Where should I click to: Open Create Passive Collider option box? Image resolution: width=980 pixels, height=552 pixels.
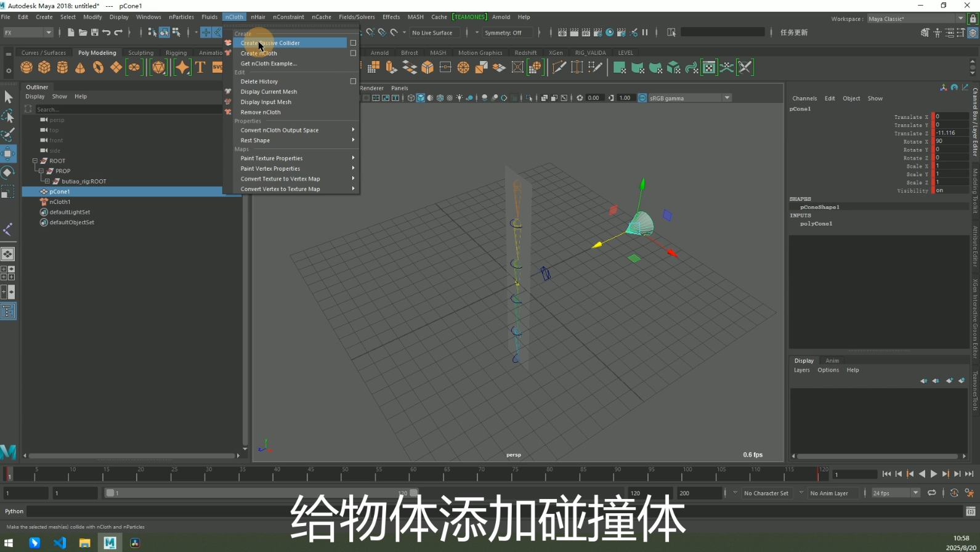click(x=353, y=43)
